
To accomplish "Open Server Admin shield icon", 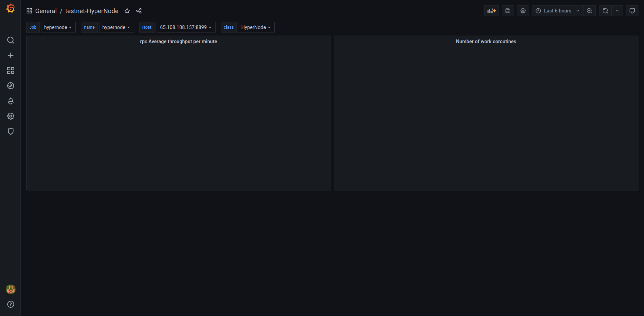I will [10, 131].
